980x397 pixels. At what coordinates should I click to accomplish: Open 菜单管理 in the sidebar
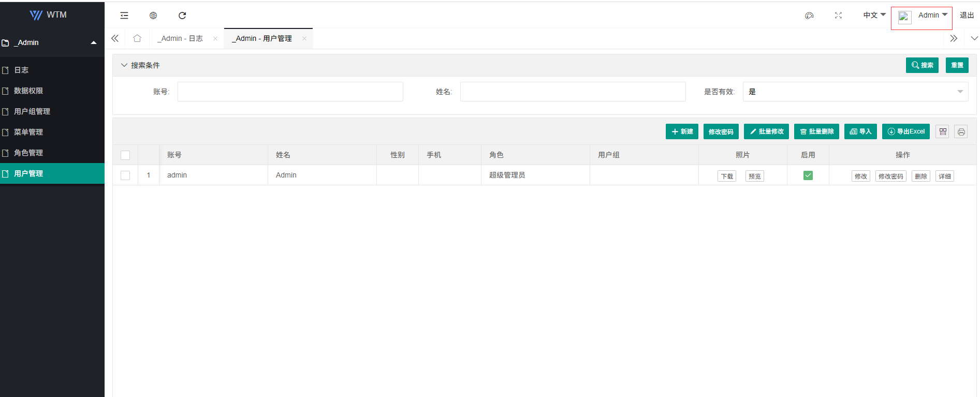[52, 132]
